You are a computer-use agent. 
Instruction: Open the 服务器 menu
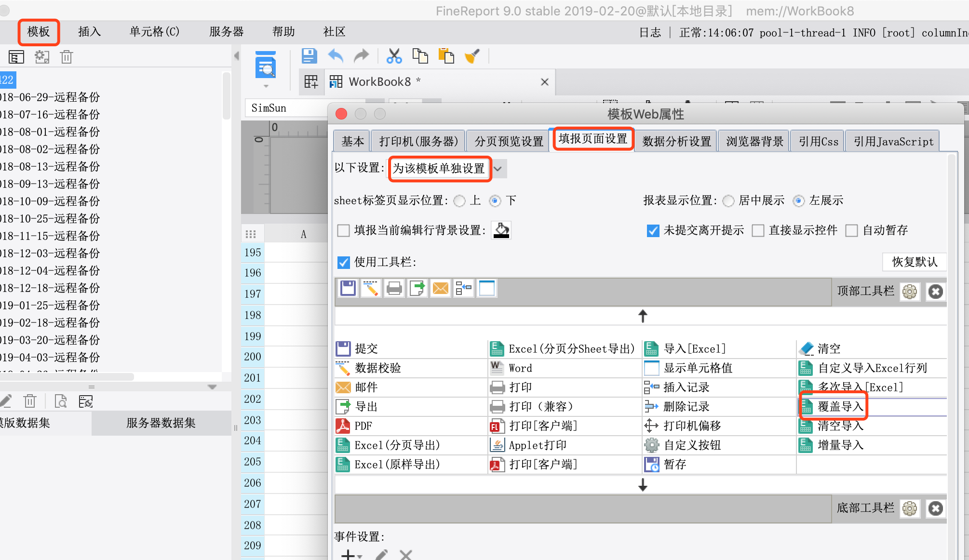click(x=226, y=32)
